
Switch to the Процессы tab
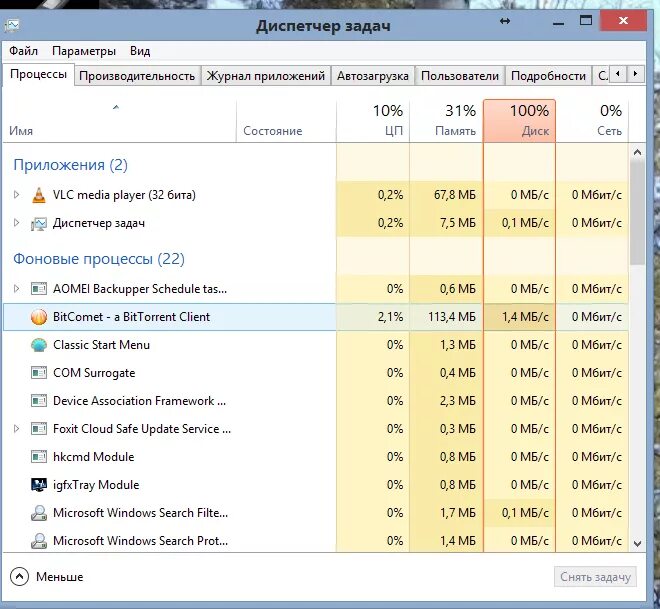tap(38, 74)
